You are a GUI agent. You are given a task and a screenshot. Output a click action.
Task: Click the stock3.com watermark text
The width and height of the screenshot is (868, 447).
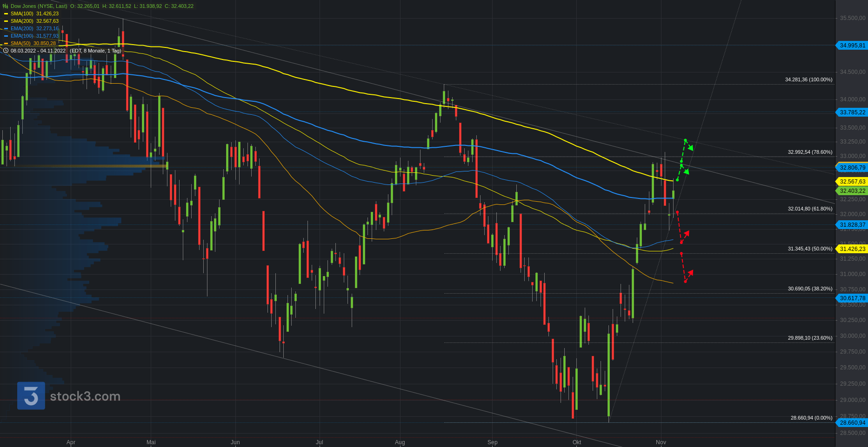[85, 396]
